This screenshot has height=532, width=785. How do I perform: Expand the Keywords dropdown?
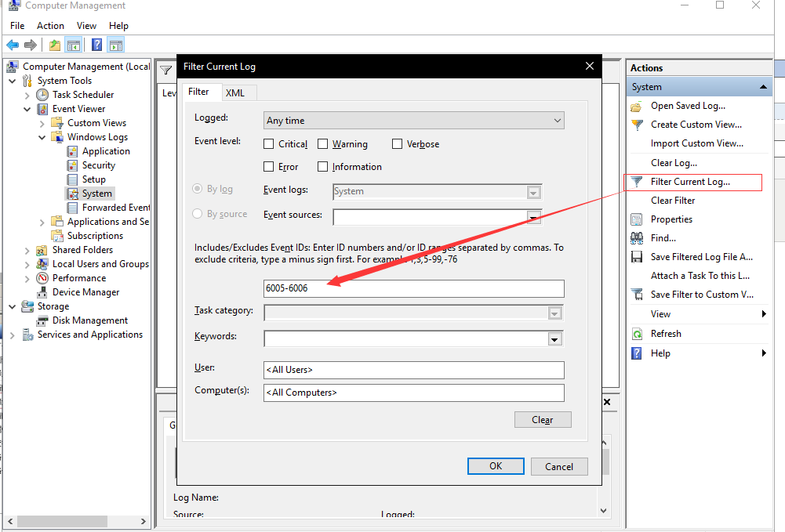[555, 338]
